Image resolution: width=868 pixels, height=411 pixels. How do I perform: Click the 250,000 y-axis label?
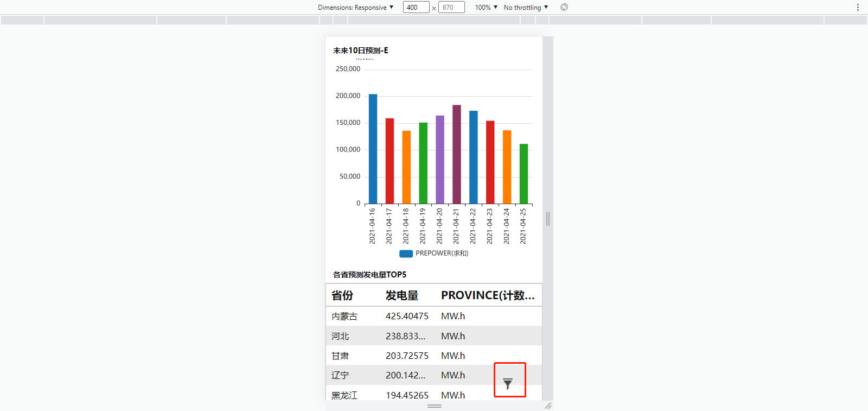348,69
